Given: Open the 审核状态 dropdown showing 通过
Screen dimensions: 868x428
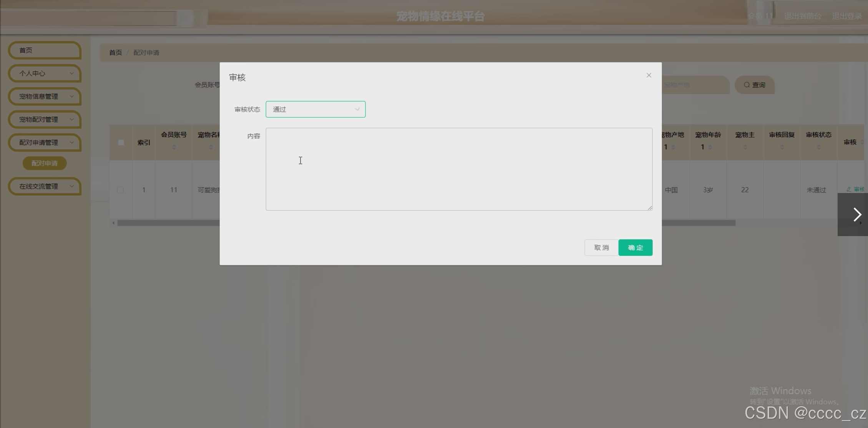Looking at the screenshot, I should click(x=315, y=110).
